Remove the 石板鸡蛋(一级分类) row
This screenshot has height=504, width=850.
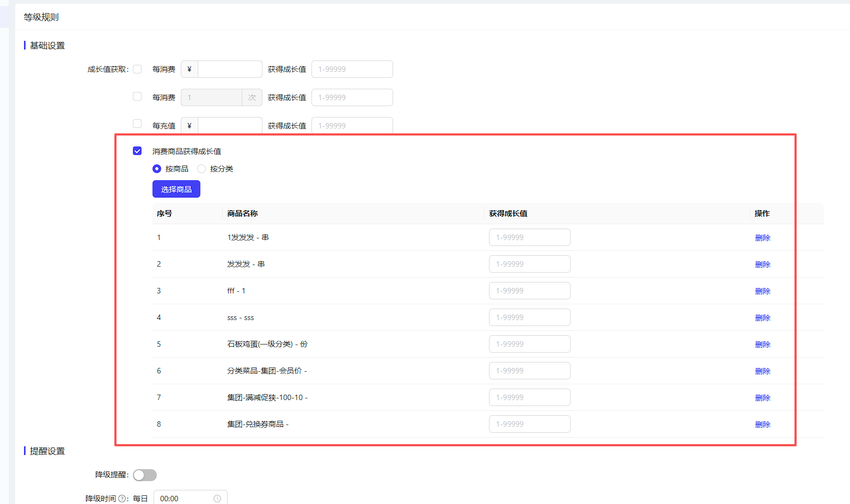762,345
